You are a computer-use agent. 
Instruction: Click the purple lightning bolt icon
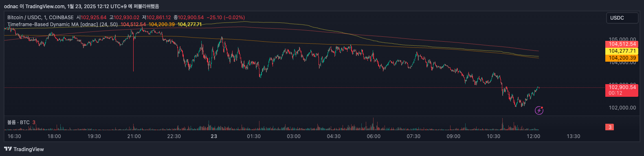coord(539,110)
